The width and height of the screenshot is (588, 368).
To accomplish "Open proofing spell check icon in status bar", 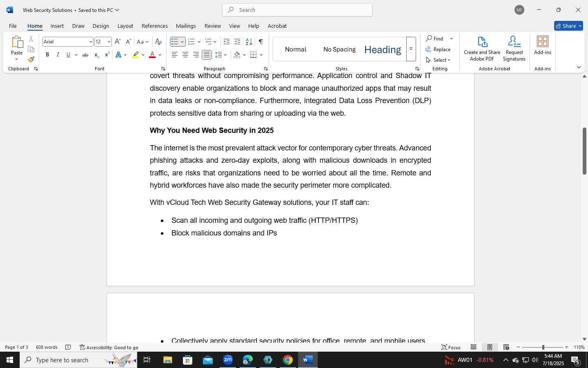I will tap(68, 347).
